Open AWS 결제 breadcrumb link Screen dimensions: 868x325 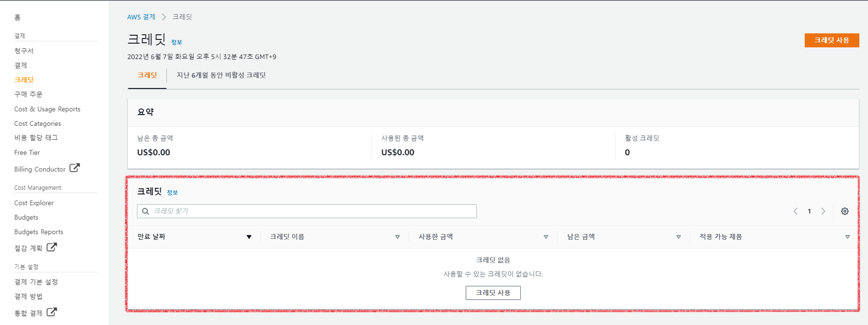pos(141,17)
